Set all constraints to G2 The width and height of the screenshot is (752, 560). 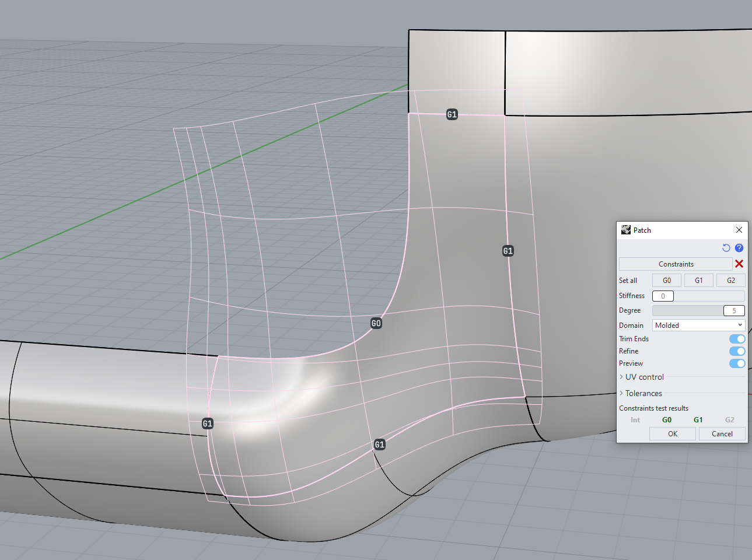pyautogui.click(x=730, y=281)
